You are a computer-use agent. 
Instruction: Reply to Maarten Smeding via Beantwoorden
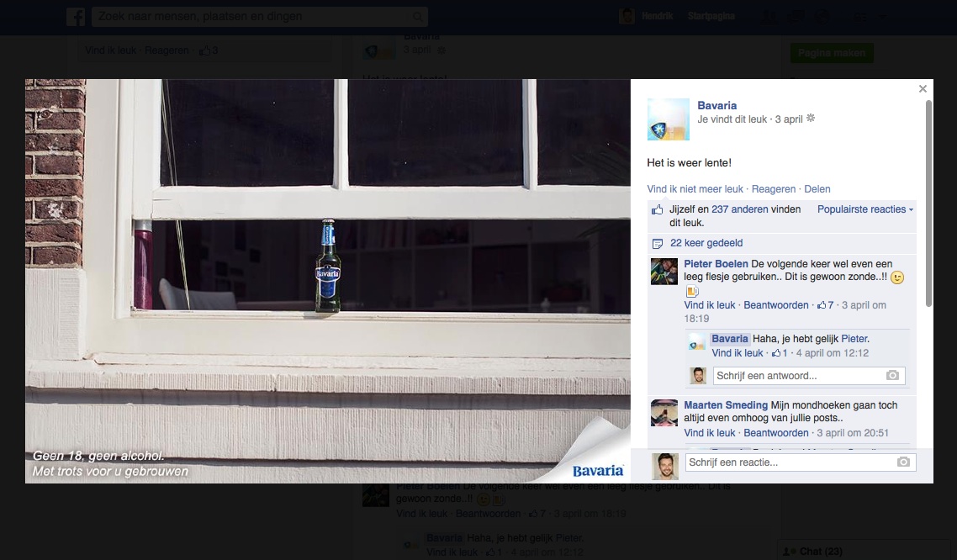pos(775,433)
